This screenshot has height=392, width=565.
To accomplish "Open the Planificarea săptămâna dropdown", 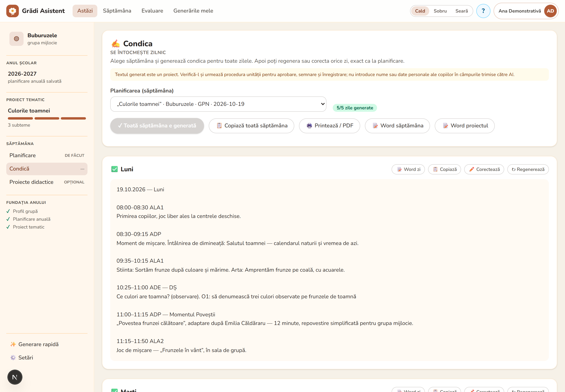I will (x=218, y=104).
